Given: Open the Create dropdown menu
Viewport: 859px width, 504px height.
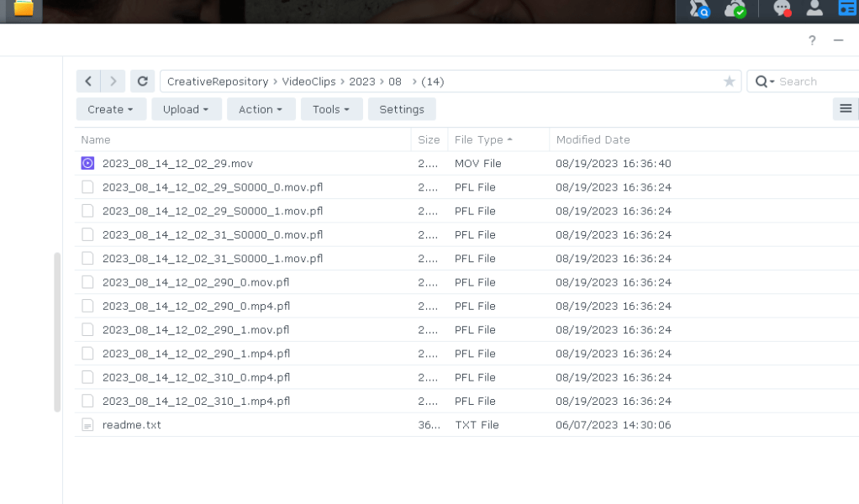Looking at the screenshot, I should tap(111, 109).
